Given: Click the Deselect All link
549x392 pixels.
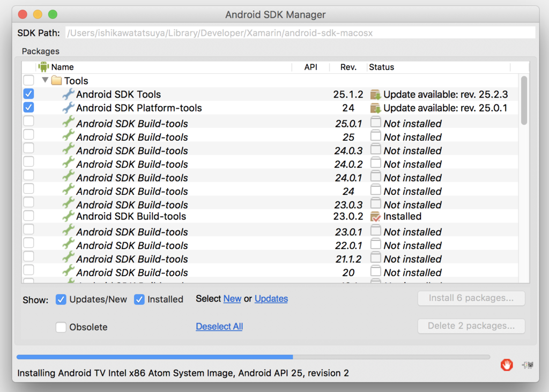Looking at the screenshot, I should (x=219, y=327).
